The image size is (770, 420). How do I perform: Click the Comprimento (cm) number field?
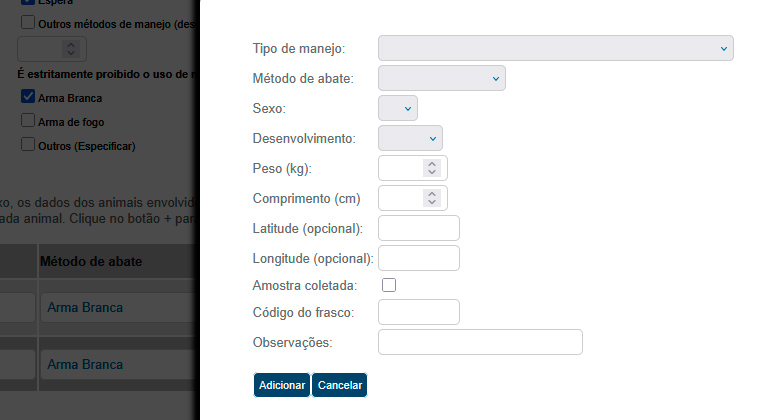point(402,198)
